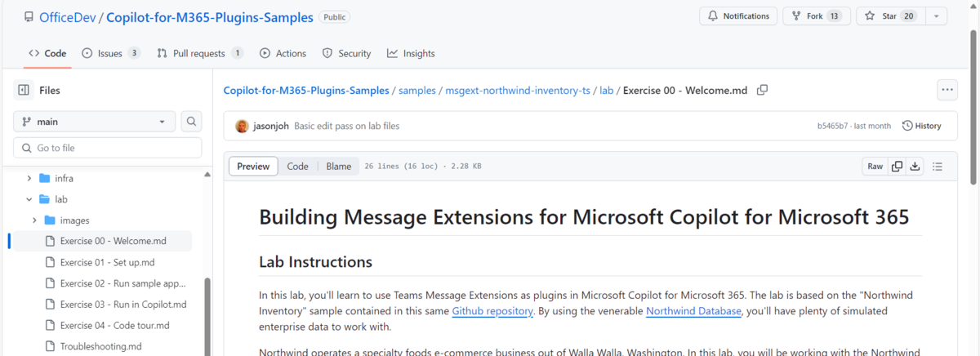
Task: Expand the infra folder
Action: [29, 178]
